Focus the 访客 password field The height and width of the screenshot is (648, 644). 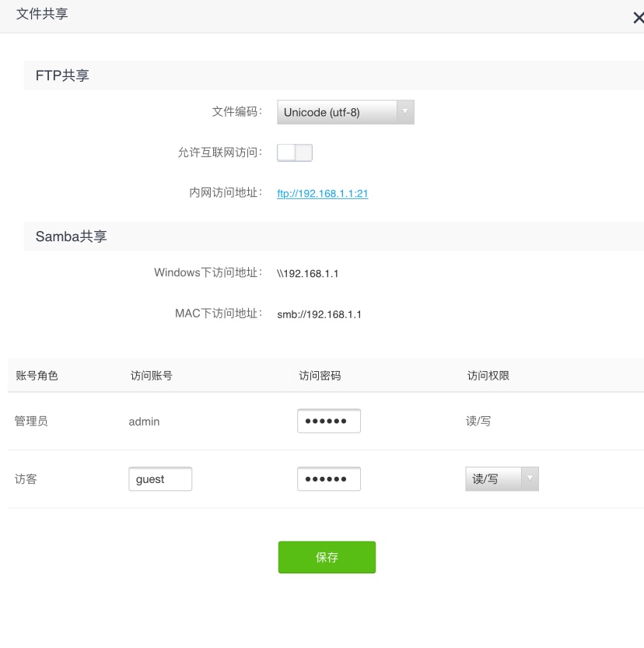coord(328,479)
